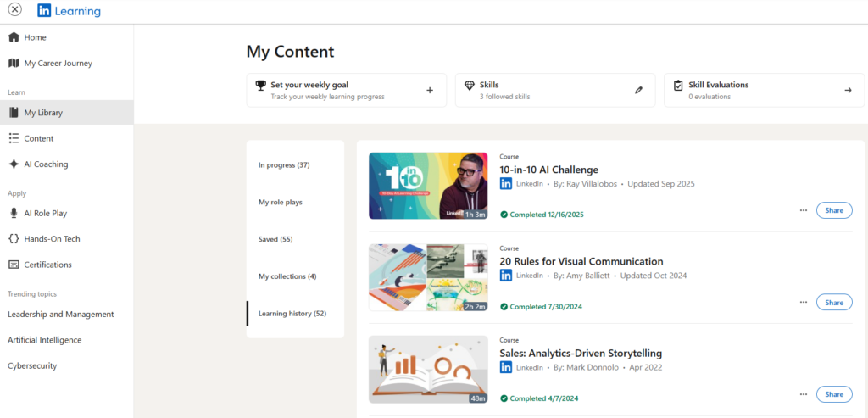
Task: Click the weekly goal trophy icon
Action: point(260,86)
